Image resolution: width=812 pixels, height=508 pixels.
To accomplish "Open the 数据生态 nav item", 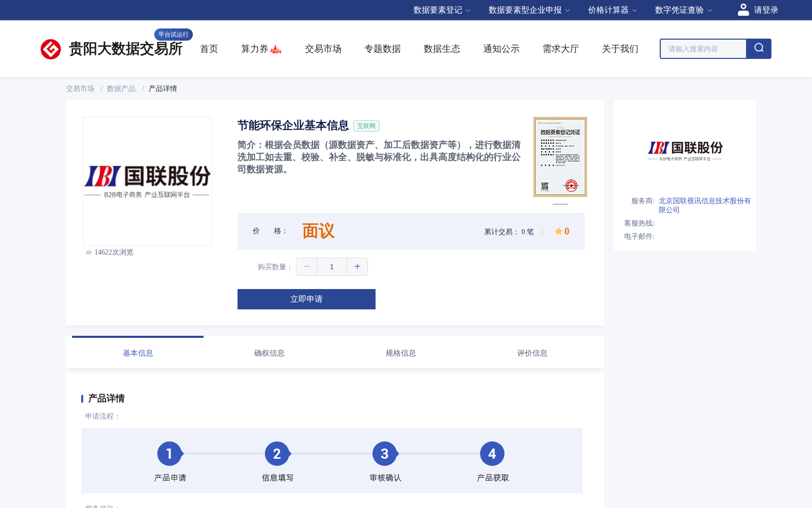I will (442, 49).
